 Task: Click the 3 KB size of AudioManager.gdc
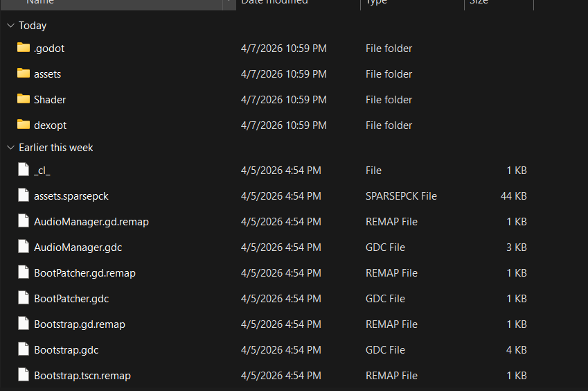click(x=517, y=247)
